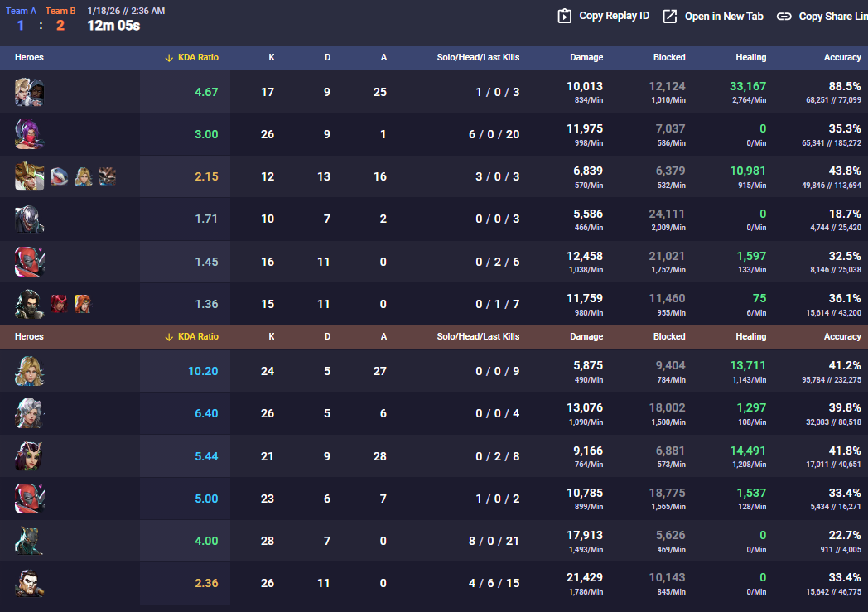Screen dimensions: 868x612
Task: Select Cloak & Dagger portrait in 4.67 KDA row
Action: point(29,92)
